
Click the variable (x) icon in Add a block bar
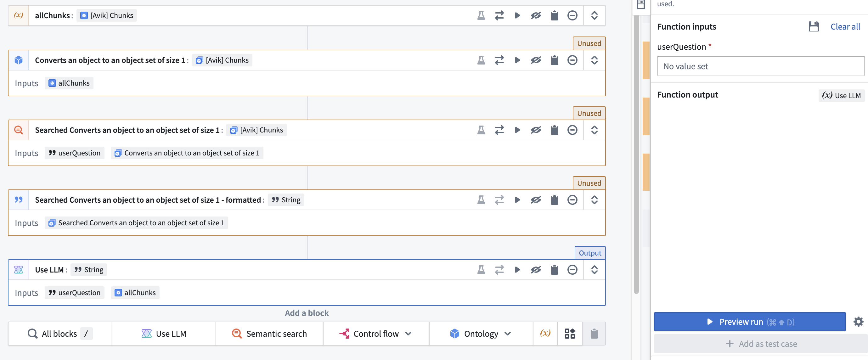545,334
